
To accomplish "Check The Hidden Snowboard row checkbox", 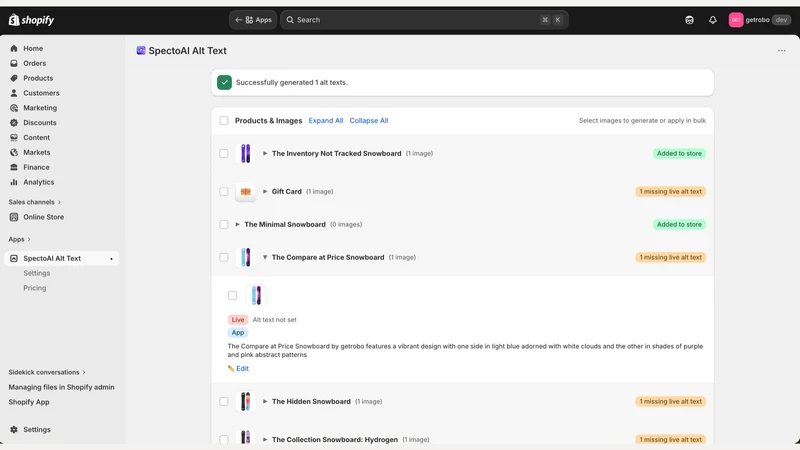I will (x=223, y=402).
